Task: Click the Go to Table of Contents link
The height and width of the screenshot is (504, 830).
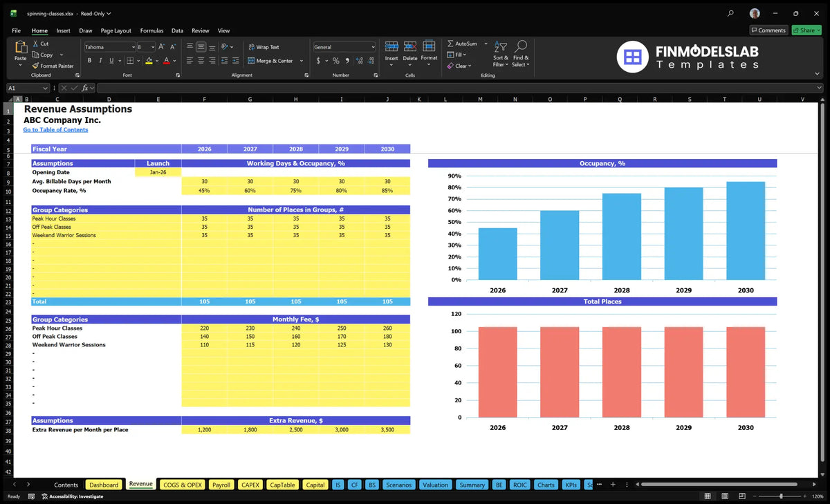Action: (x=55, y=129)
